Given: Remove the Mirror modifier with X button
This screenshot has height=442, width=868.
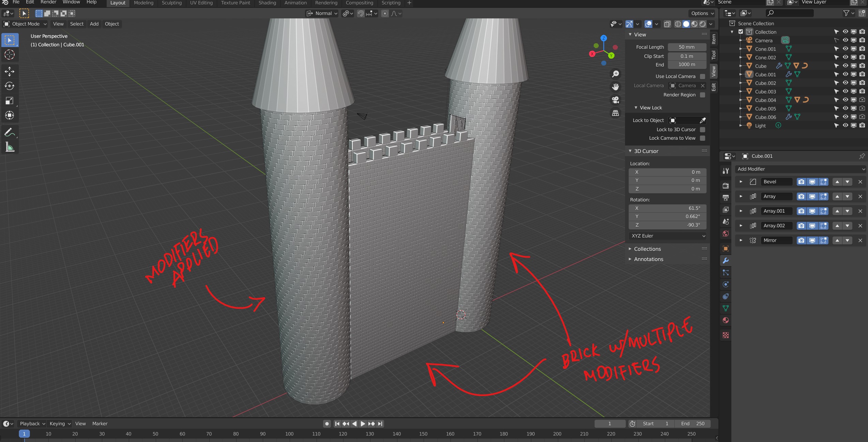Looking at the screenshot, I should [x=860, y=241].
